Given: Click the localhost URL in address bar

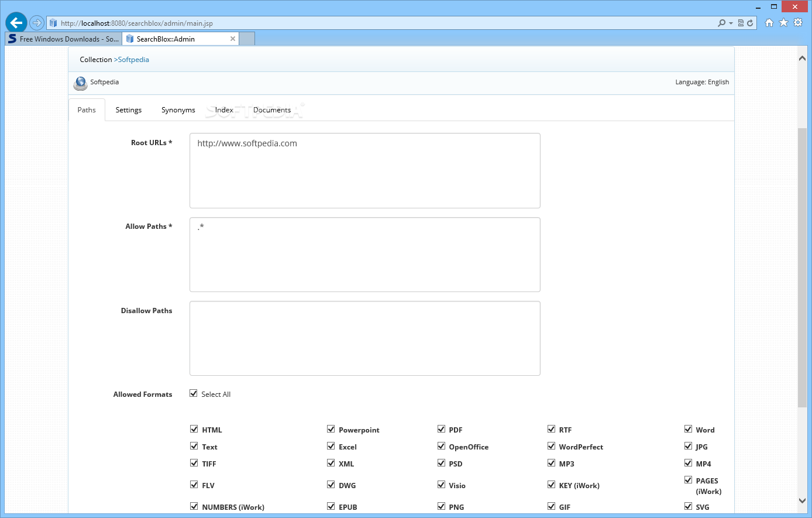Looking at the screenshot, I should pyautogui.click(x=137, y=23).
